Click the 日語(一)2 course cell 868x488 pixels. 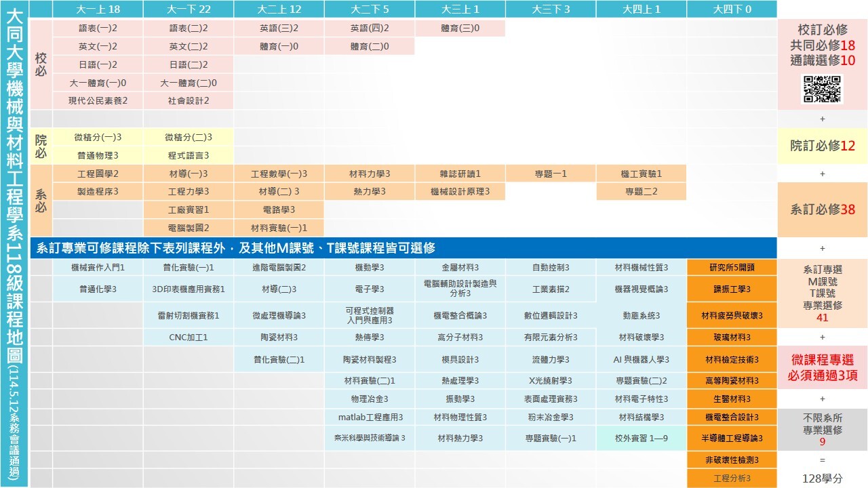[x=98, y=65]
